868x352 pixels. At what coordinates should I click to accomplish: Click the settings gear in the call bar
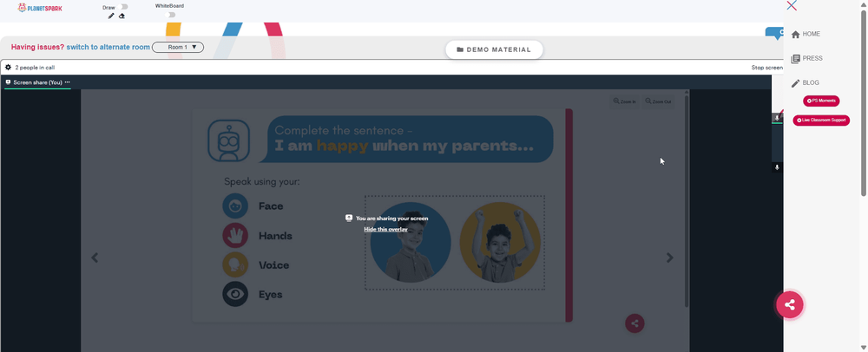(x=9, y=68)
